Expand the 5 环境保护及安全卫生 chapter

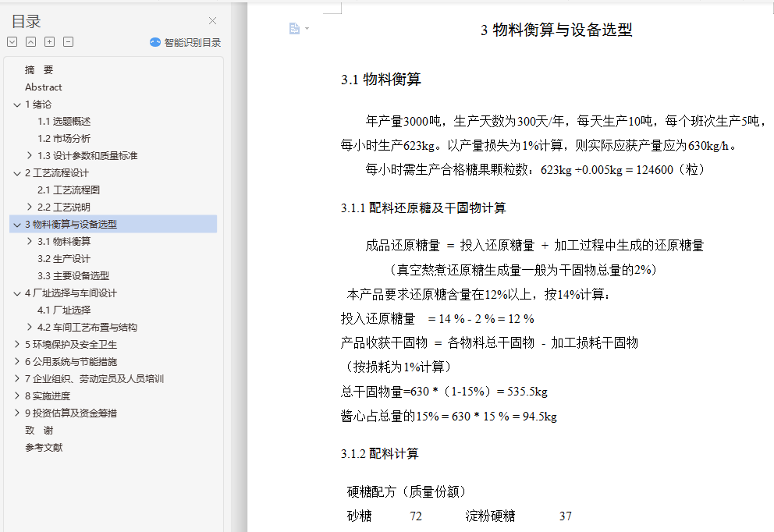coord(17,345)
